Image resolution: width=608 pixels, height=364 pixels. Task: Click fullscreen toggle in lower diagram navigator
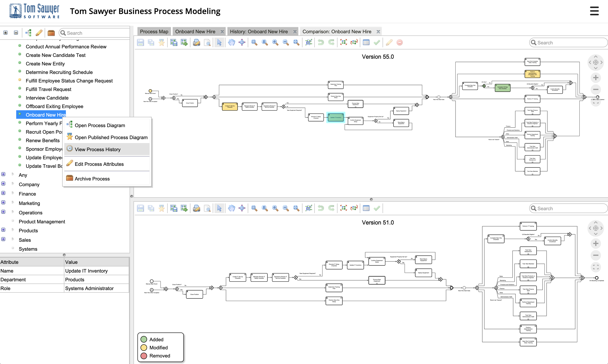(596, 267)
